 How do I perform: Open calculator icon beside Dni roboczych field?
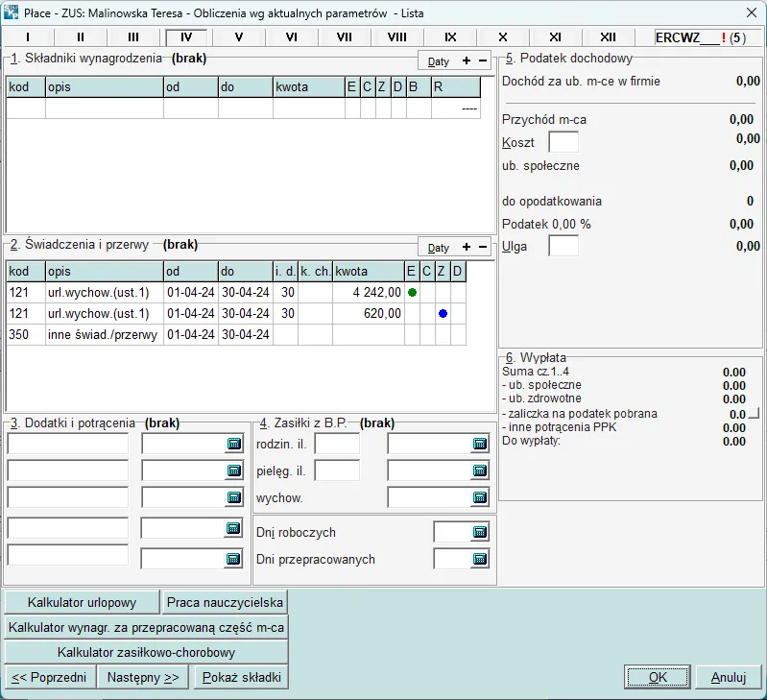[480, 532]
